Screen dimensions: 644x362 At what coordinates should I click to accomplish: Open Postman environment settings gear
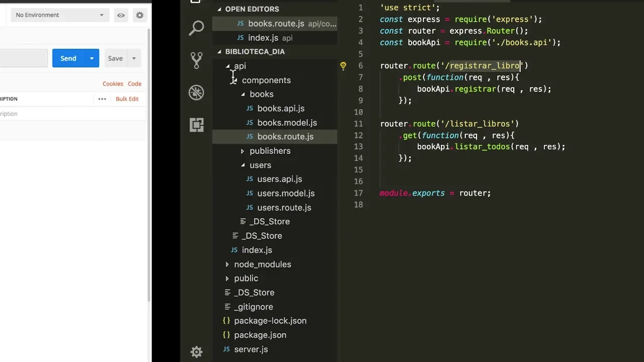(140, 15)
